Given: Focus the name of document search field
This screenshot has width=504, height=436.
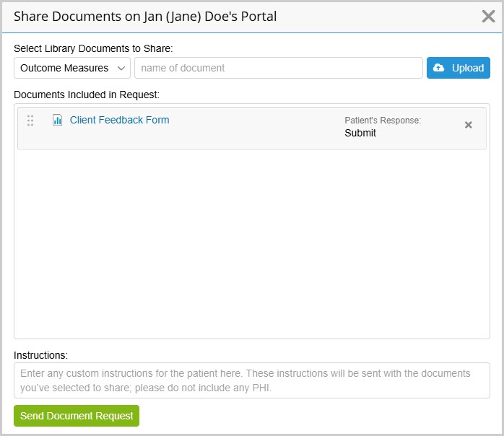Looking at the screenshot, I should click(279, 68).
